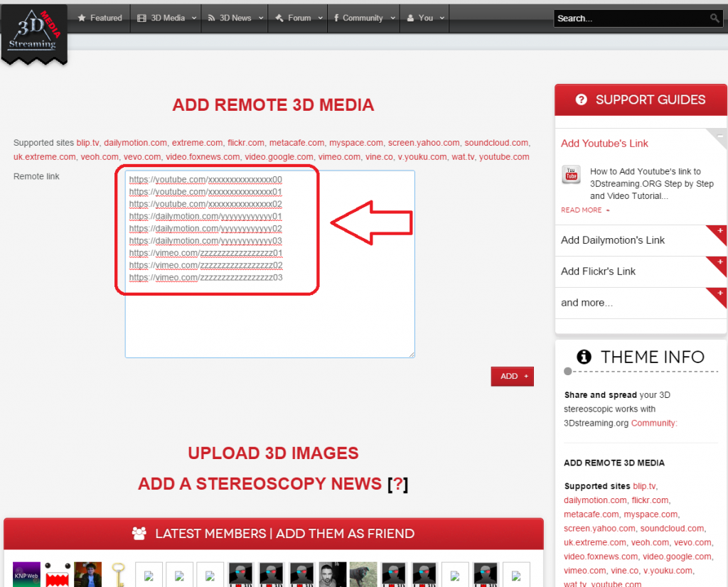The image size is (728, 587).
Task: Open the ADD A STEREOSCOPY NEWS link
Action: 259,483
